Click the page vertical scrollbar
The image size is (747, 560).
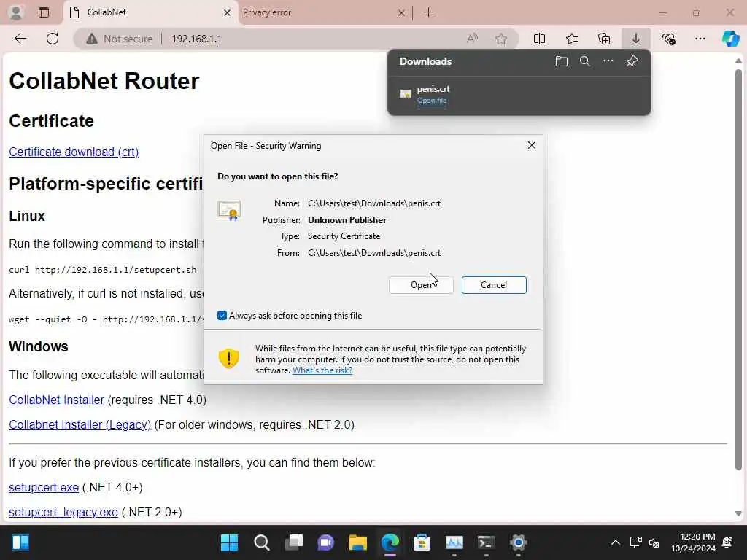point(738,269)
